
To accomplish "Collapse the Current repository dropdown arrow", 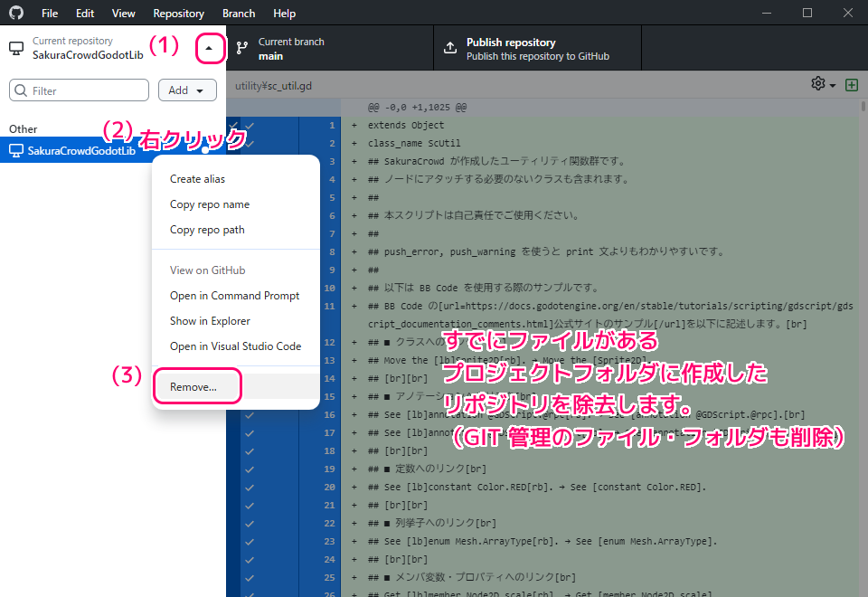I will pyautogui.click(x=209, y=48).
